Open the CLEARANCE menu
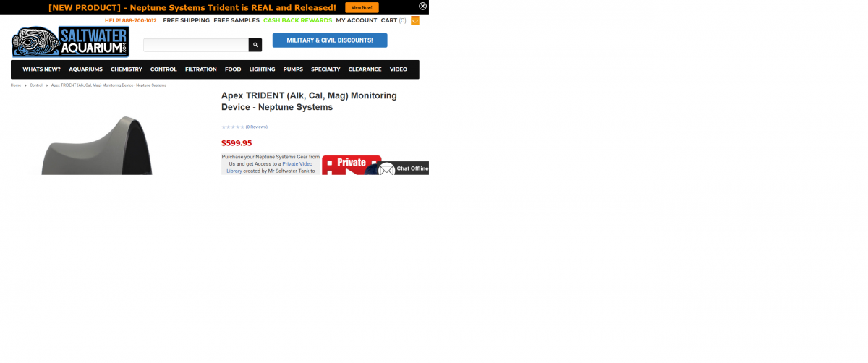The image size is (868, 363). click(365, 69)
